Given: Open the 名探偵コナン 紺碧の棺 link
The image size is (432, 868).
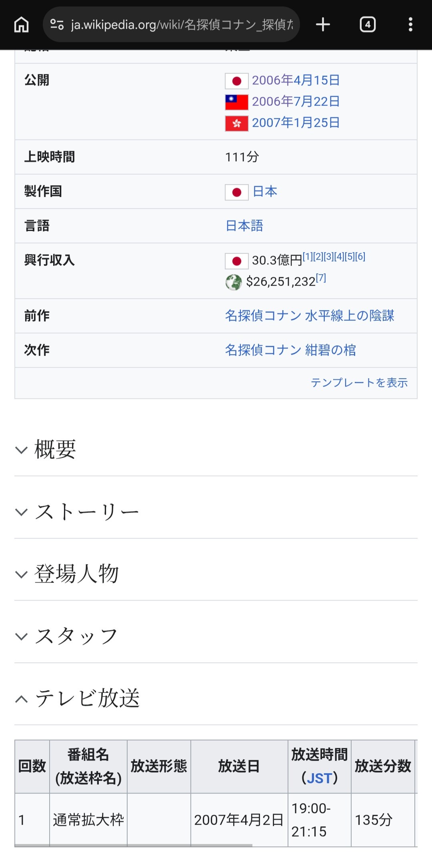Looking at the screenshot, I should coord(290,350).
